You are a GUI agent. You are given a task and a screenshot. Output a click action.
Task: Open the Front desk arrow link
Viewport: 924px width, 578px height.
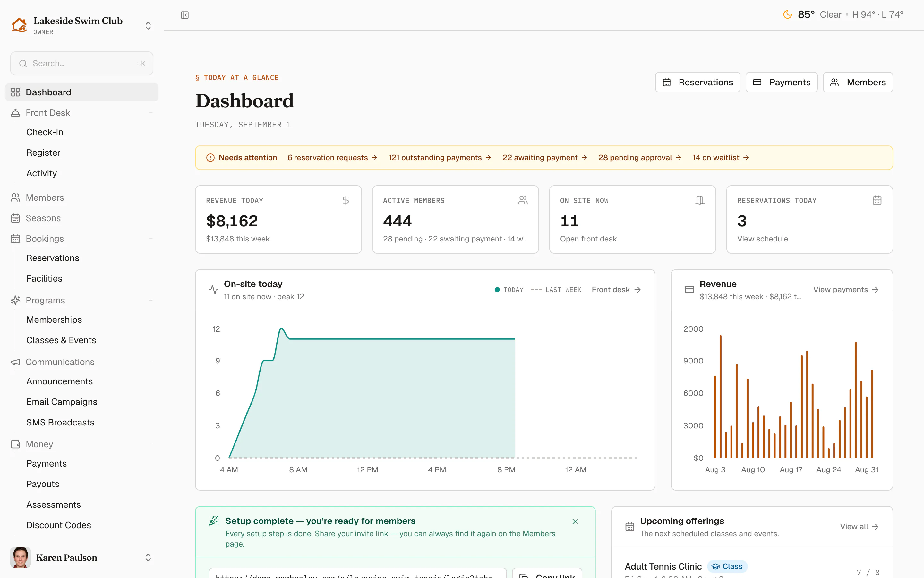click(616, 290)
